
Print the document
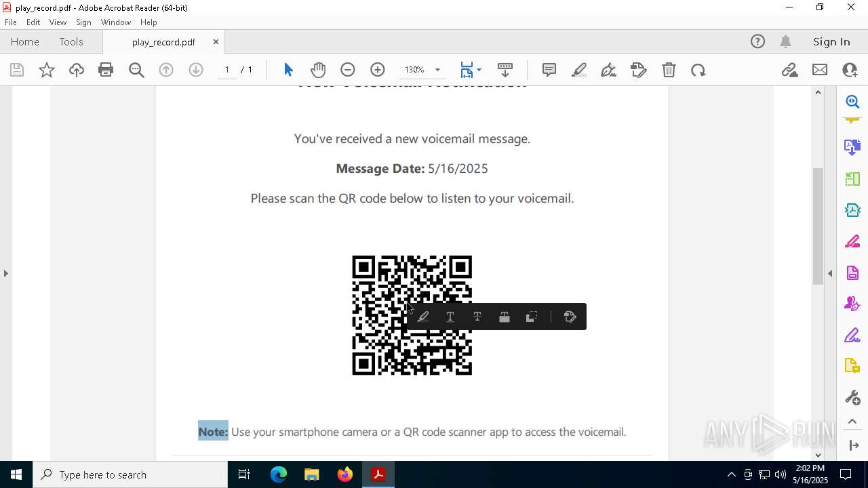click(106, 70)
